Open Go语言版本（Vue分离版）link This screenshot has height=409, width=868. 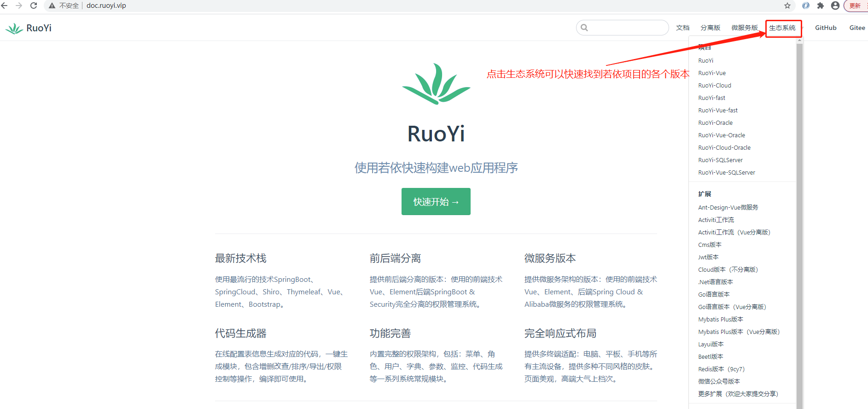(x=732, y=307)
